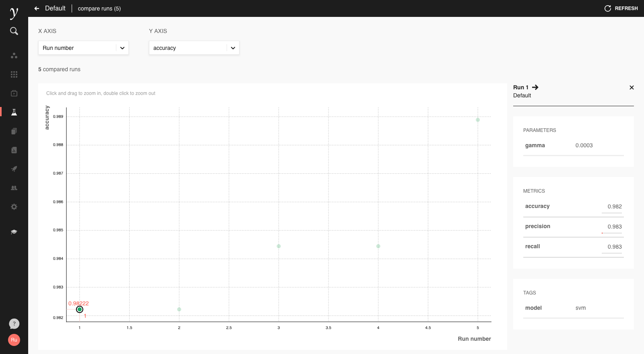This screenshot has width=644, height=354.
Task: Open the Experiments flask icon
Action: coord(14,112)
